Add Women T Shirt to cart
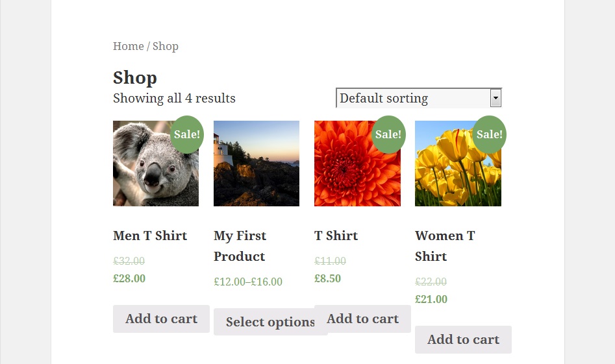The height and width of the screenshot is (364, 615). [x=463, y=339]
